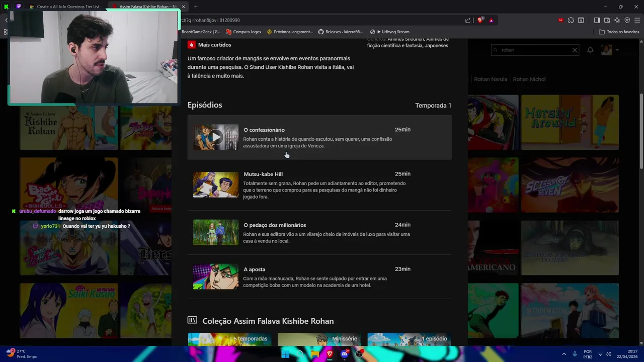Click the Netflix profile avatar

pos(606,50)
